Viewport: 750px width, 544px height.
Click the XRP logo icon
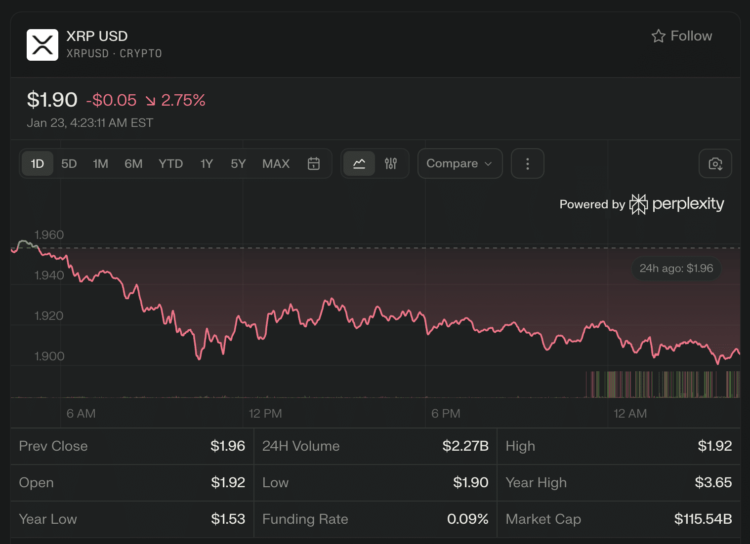pyautogui.click(x=42, y=45)
